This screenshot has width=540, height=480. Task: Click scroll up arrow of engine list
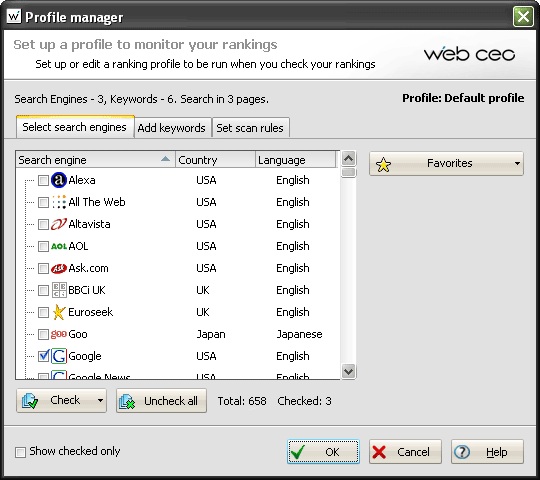(349, 158)
